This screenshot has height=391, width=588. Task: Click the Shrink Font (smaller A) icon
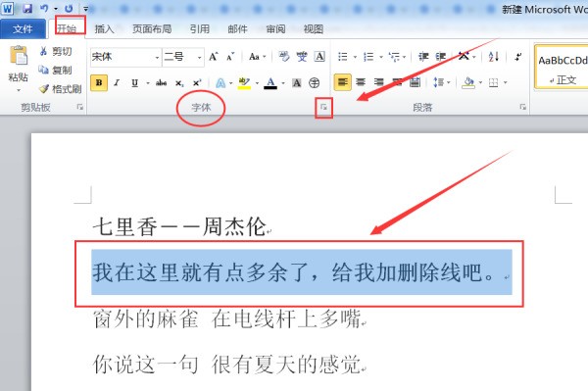(230, 57)
